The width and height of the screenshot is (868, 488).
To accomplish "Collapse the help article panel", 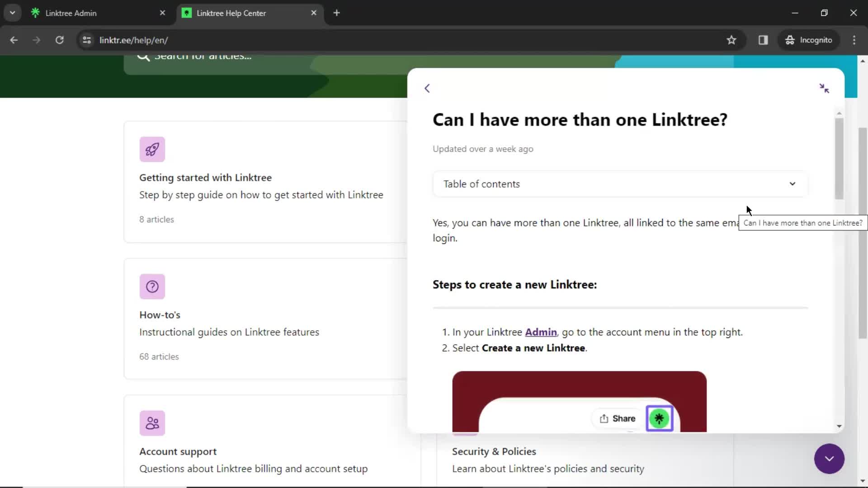I will [824, 89].
